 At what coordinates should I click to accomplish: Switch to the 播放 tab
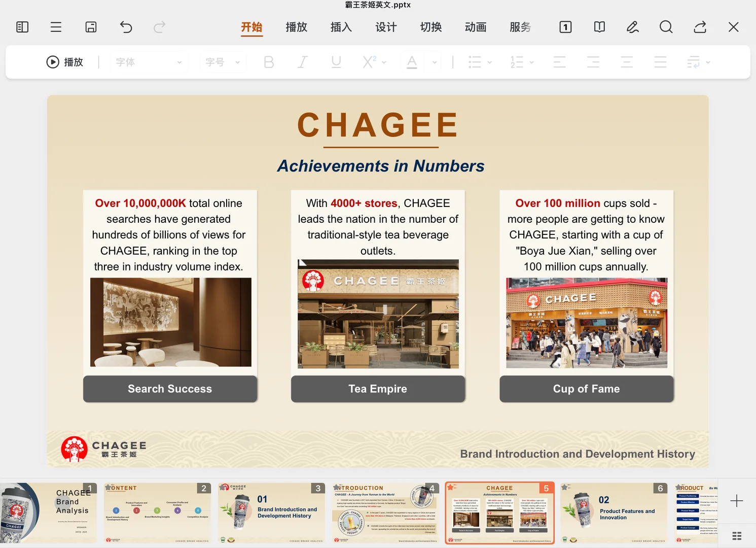(x=297, y=27)
